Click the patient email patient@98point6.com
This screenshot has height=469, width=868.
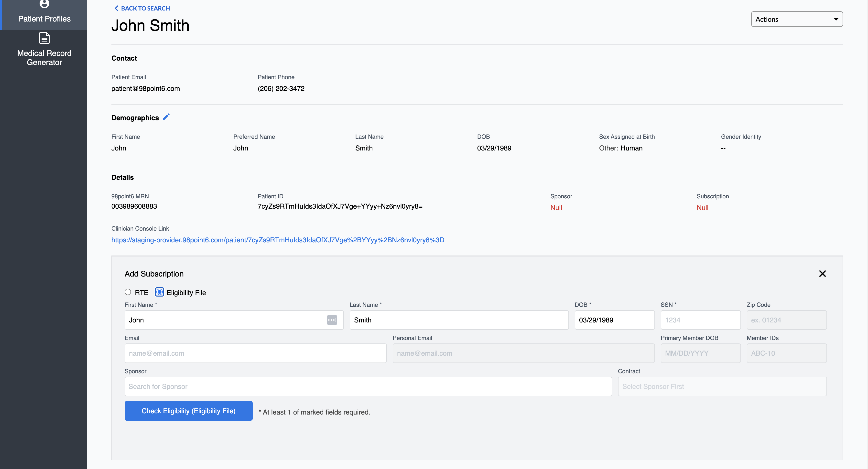(x=146, y=89)
